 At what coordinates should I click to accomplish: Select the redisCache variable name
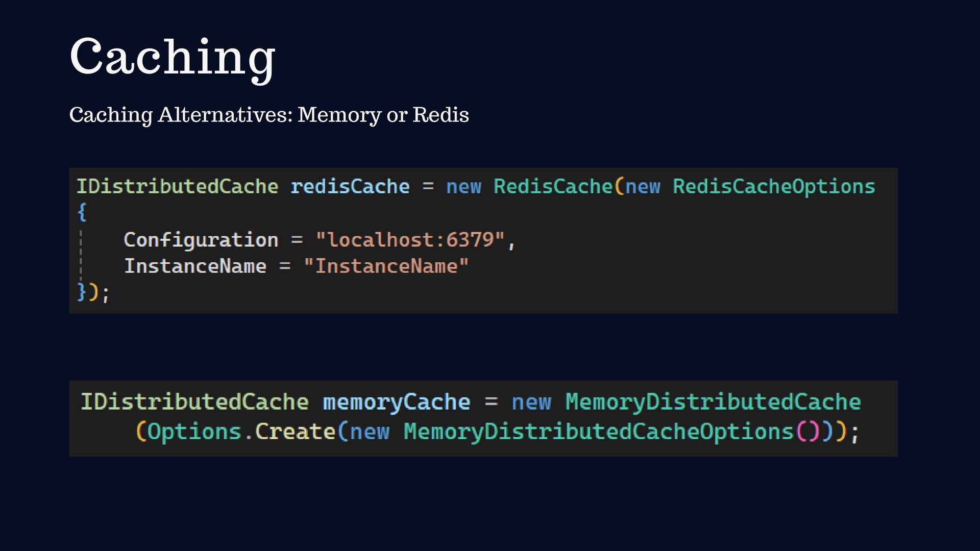pyautogui.click(x=350, y=187)
